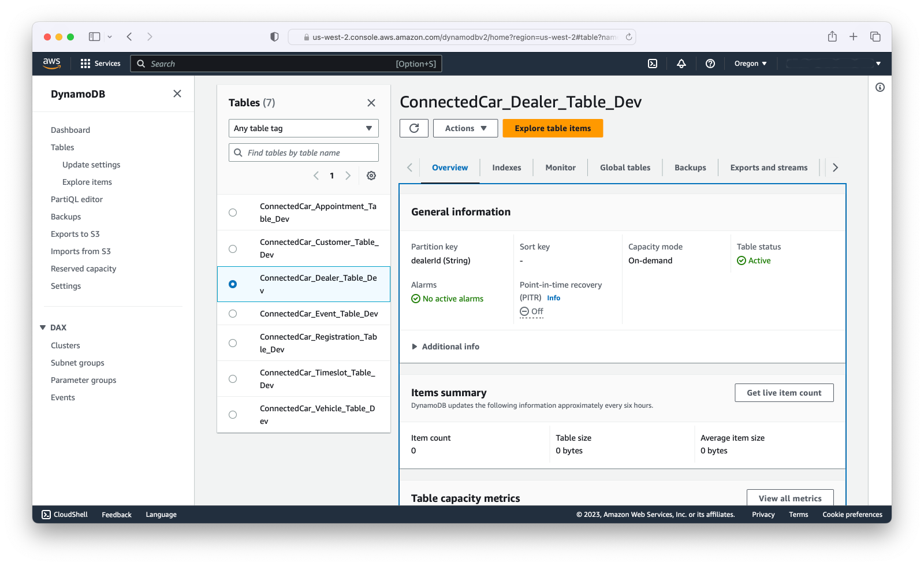The width and height of the screenshot is (924, 566).
Task: Select ConnectedCar_Event_Table_Dev radio button
Action: (233, 314)
